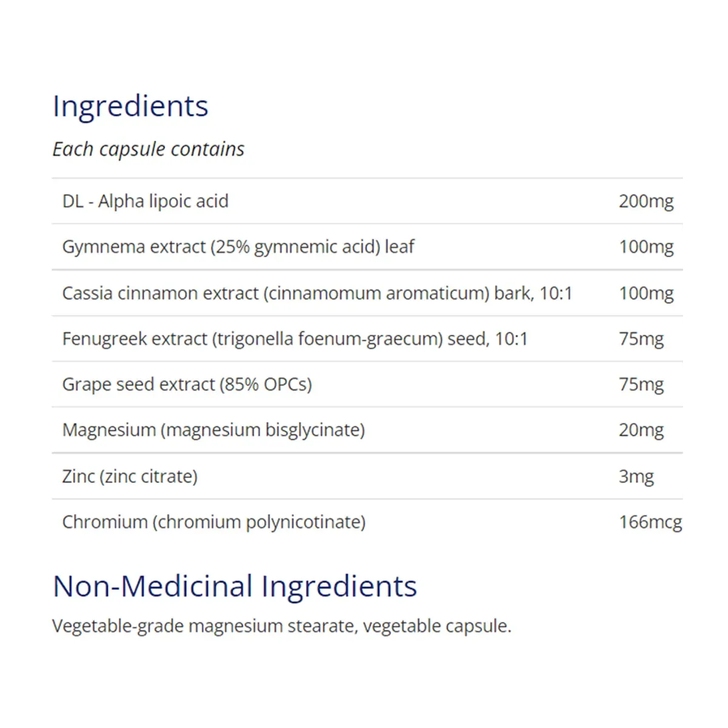The width and height of the screenshot is (728, 728).
Task: Select the Chromium polynicotinate ingredient name
Action: tap(214, 522)
